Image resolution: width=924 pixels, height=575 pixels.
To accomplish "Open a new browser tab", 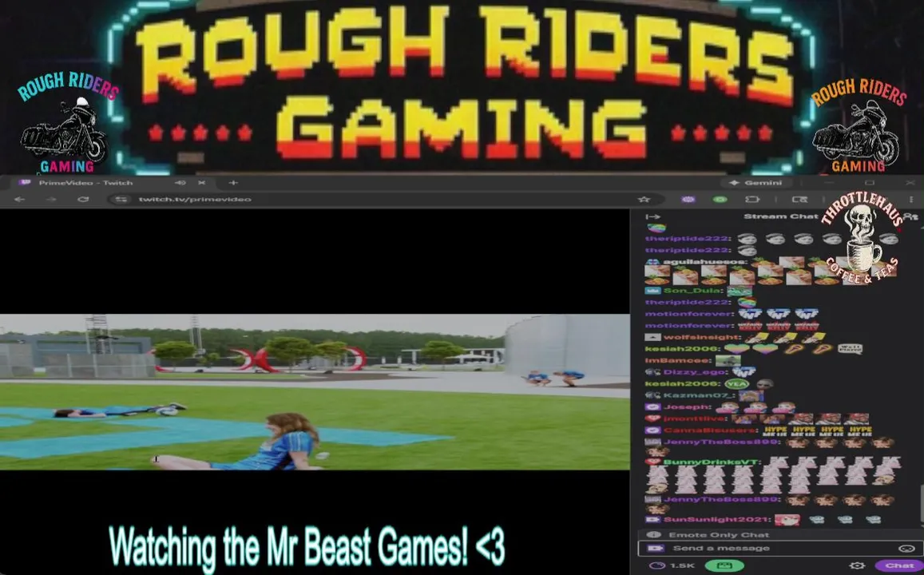I will (232, 183).
